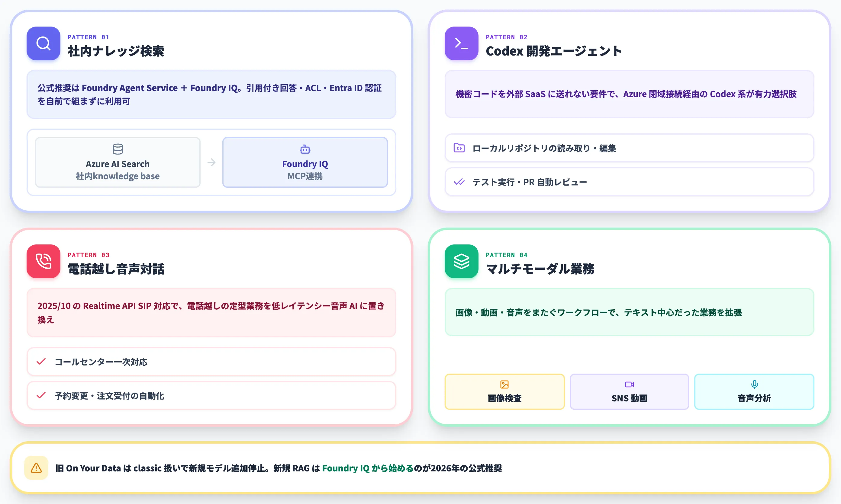The width and height of the screenshot is (841, 504).
Task: Click the green layers stack icon for Pattern 04
Action: coord(461,261)
